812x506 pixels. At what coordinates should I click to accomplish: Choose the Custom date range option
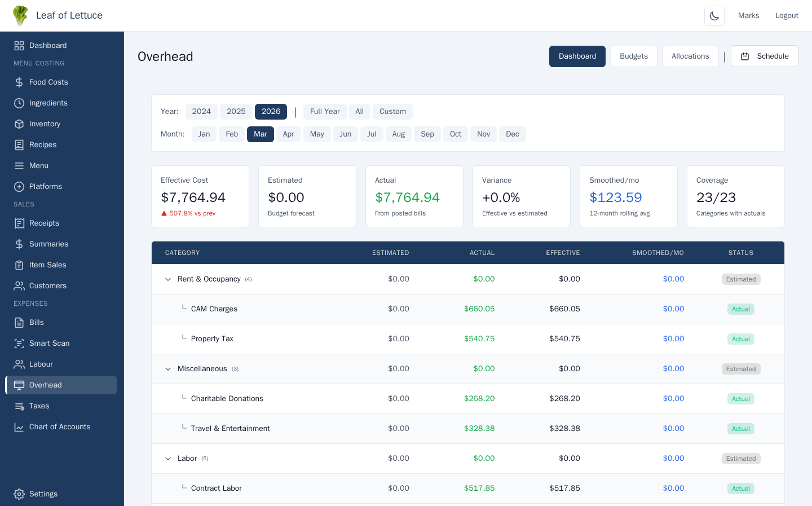[392, 112]
